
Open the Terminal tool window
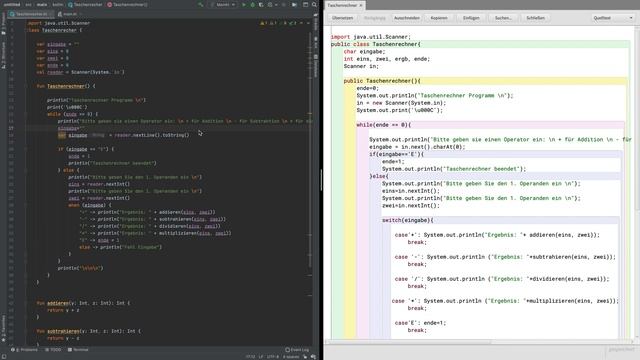tap(78, 350)
